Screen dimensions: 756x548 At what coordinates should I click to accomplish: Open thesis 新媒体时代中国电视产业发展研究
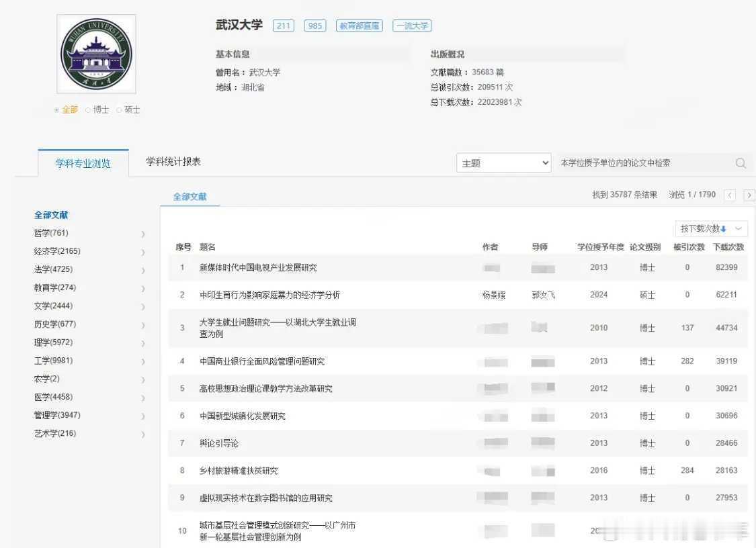258,268
